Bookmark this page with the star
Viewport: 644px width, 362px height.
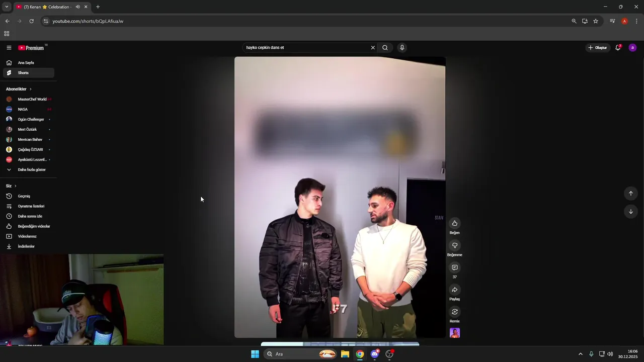click(596, 21)
